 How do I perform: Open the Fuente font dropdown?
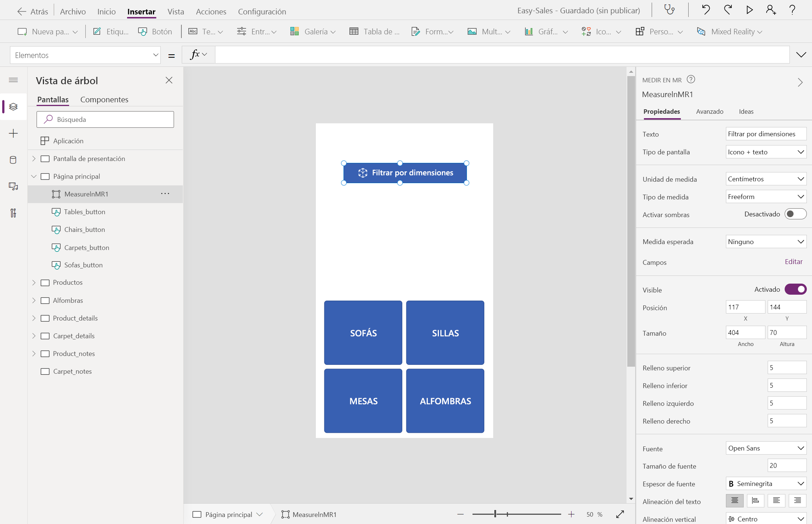[x=766, y=448]
